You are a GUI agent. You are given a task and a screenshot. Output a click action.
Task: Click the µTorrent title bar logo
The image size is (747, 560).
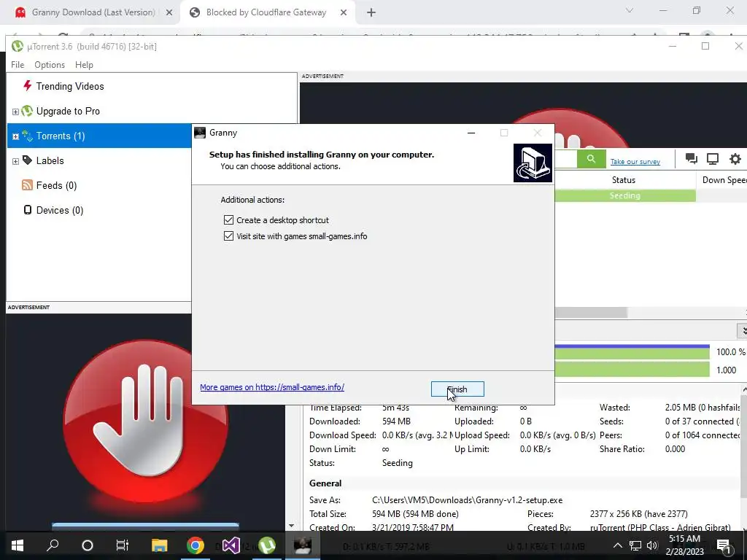click(18, 46)
